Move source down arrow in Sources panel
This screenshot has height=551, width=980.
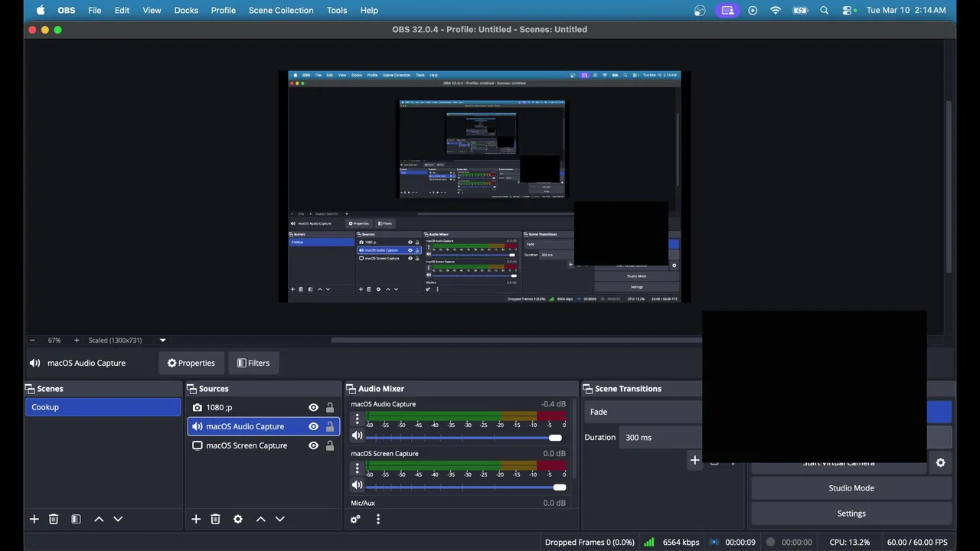click(279, 519)
